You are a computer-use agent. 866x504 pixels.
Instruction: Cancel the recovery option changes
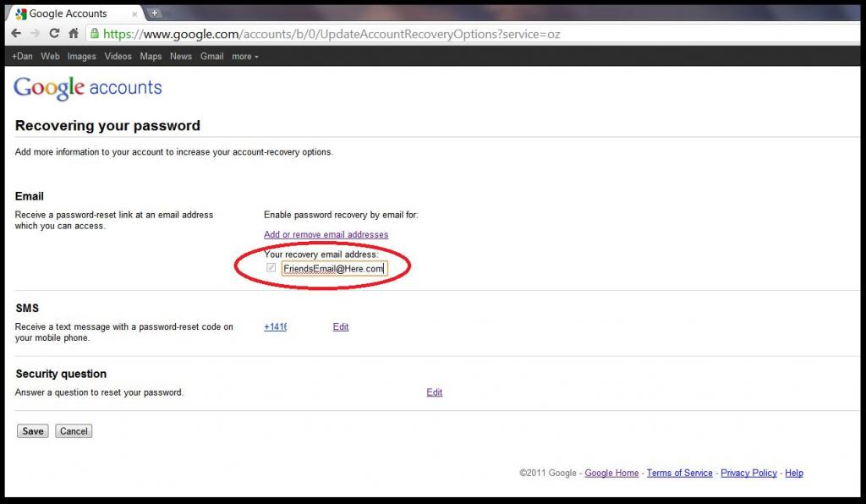[x=74, y=431]
